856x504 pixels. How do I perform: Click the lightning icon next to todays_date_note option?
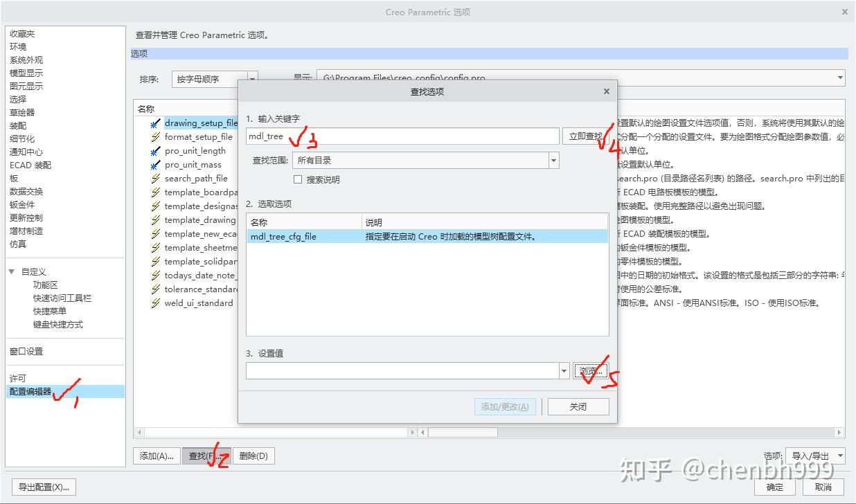156,276
